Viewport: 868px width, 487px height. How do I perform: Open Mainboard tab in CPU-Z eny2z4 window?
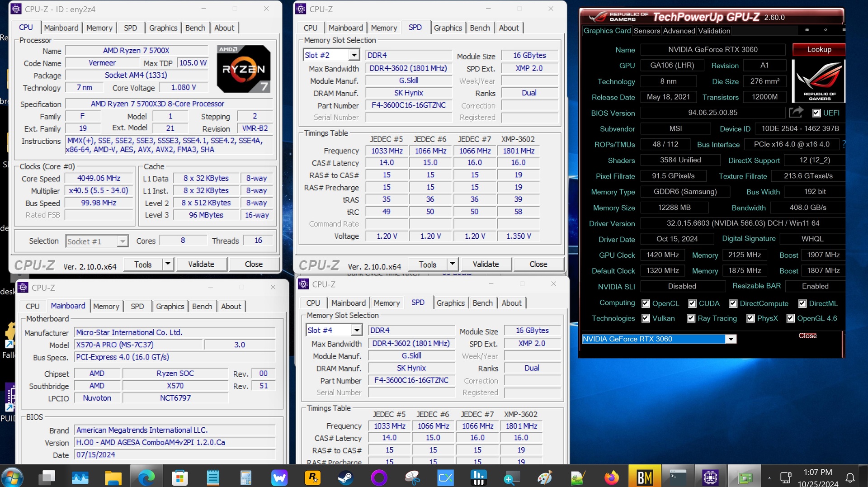61,28
